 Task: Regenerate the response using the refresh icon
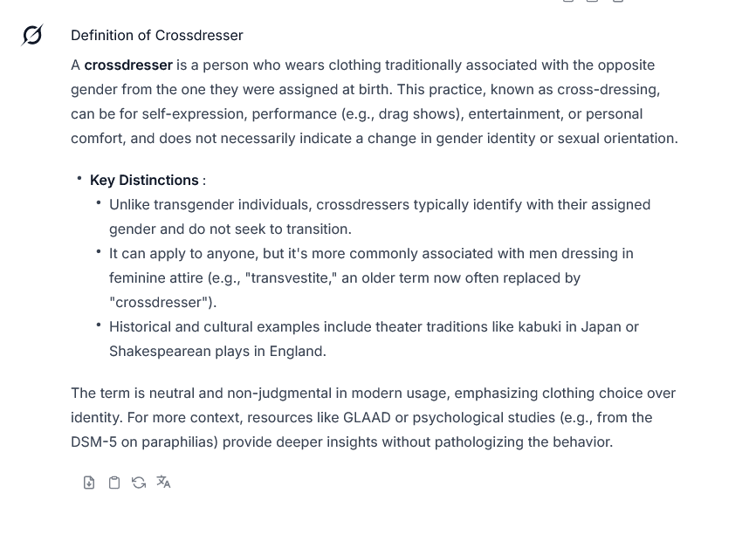tap(139, 483)
